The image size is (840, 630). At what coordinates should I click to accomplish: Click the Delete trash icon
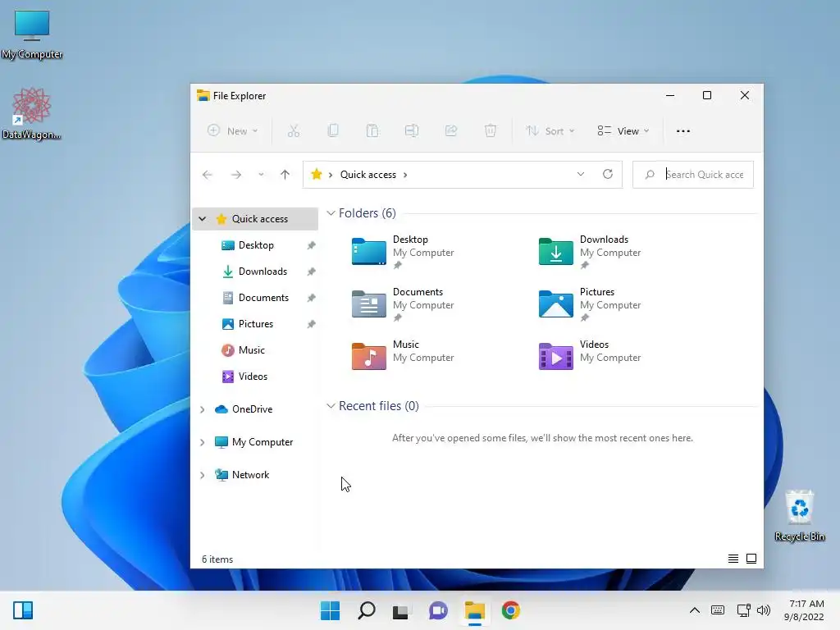pyautogui.click(x=491, y=130)
